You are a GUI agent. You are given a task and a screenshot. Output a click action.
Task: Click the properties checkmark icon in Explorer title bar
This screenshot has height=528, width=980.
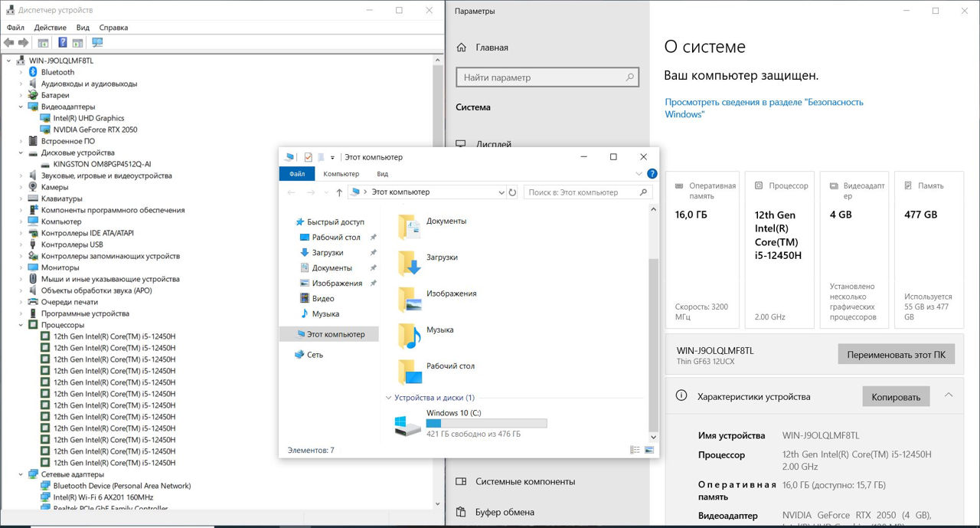pos(308,157)
